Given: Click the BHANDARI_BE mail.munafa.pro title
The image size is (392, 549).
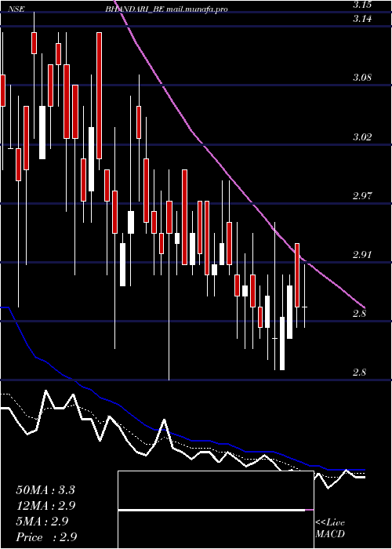Looking at the screenshot, I should [166, 9].
